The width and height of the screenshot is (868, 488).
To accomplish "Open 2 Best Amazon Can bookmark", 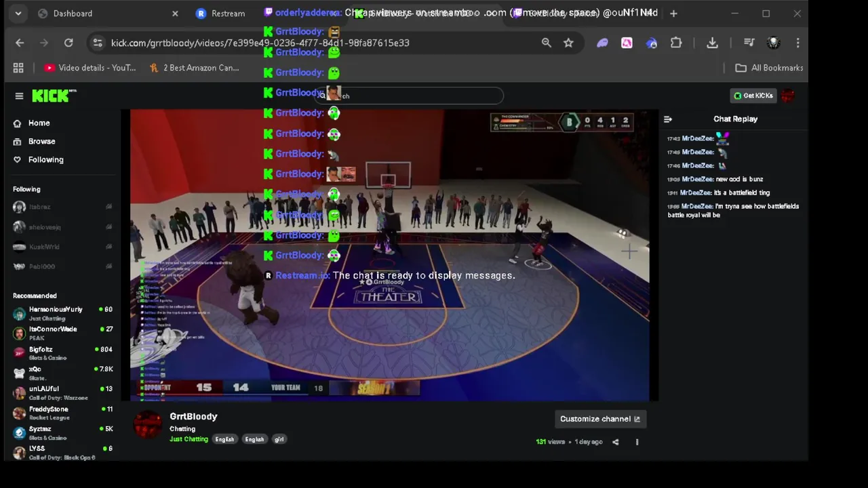I will coord(194,68).
